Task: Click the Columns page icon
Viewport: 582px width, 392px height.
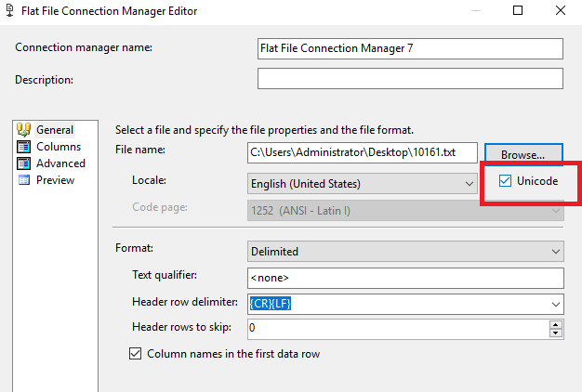Action: 23,147
